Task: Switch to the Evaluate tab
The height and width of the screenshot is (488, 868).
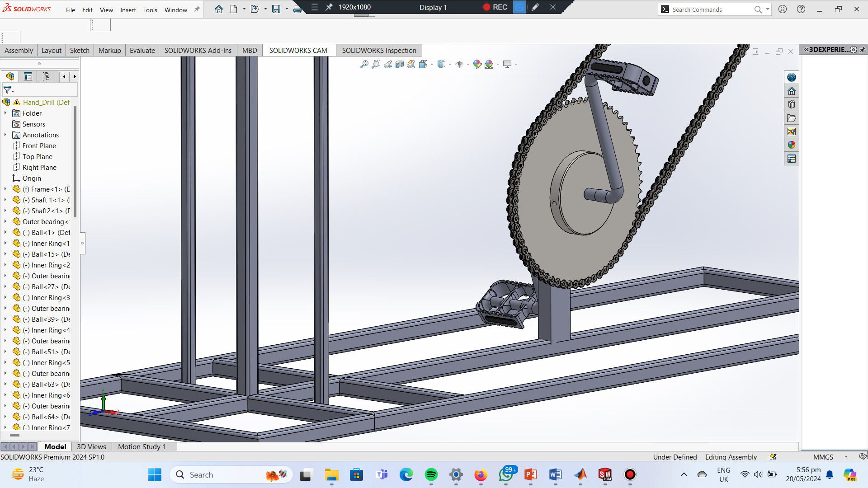Action: tap(142, 50)
